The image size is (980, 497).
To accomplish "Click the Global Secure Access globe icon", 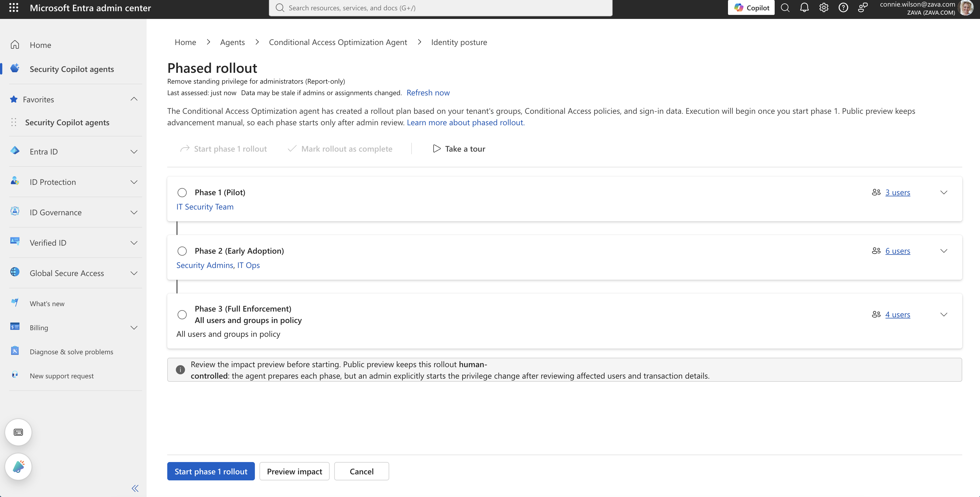I will pyautogui.click(x=15, y=272).
